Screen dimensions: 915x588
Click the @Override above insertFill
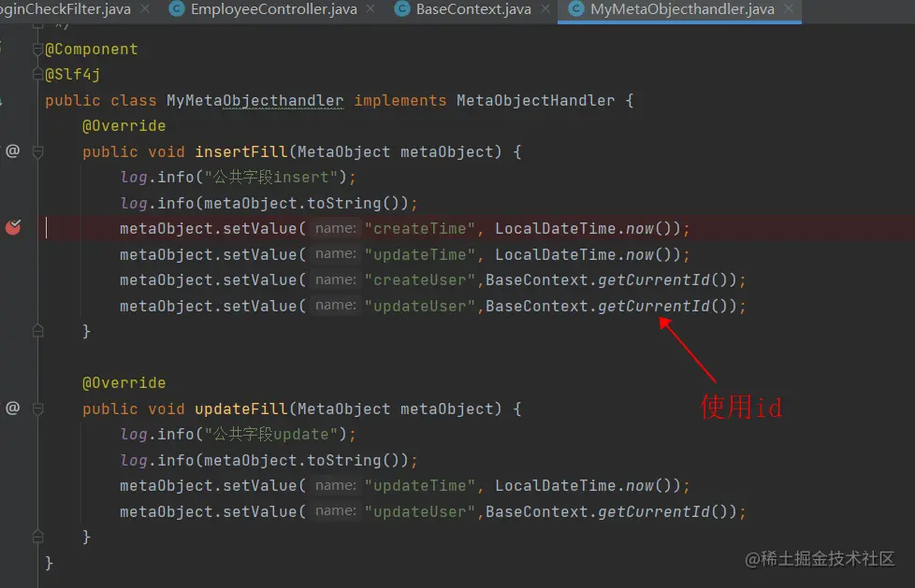pos(123,126)
